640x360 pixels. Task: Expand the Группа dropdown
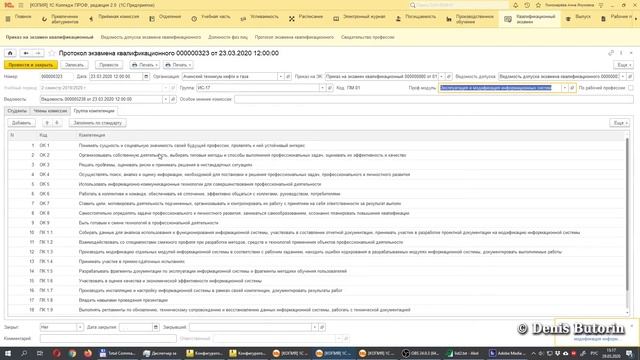pos(322,88)
